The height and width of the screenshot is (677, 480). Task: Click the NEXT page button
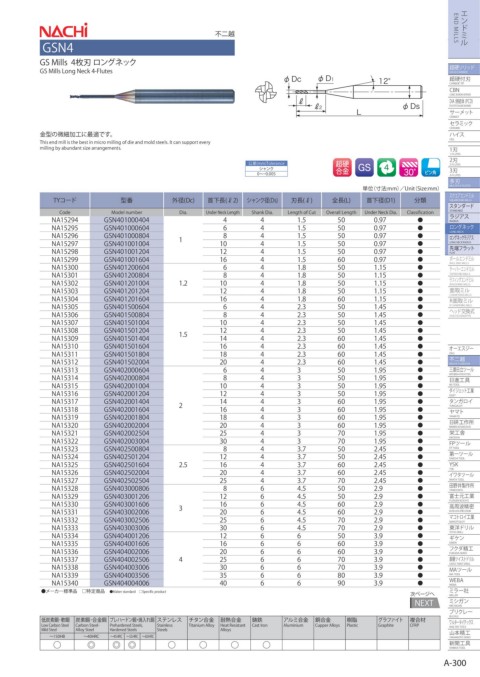424,603
